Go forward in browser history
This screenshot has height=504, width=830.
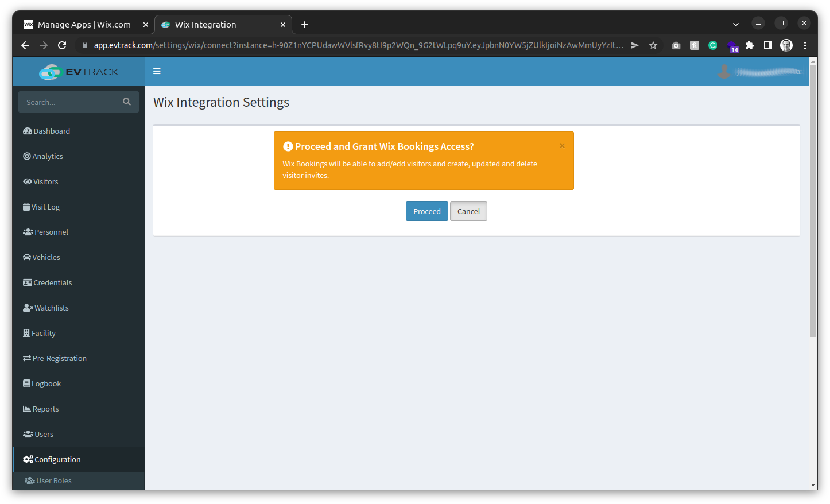tap(44, 45)
